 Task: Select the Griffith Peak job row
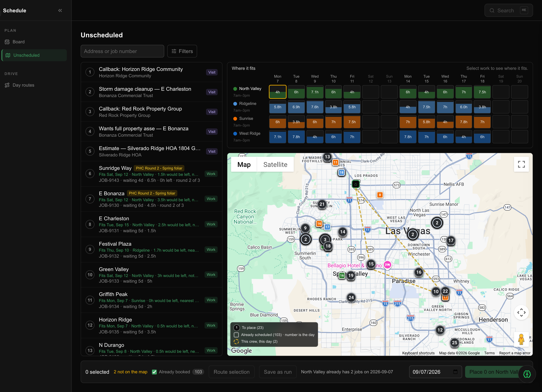click(152, 300)
